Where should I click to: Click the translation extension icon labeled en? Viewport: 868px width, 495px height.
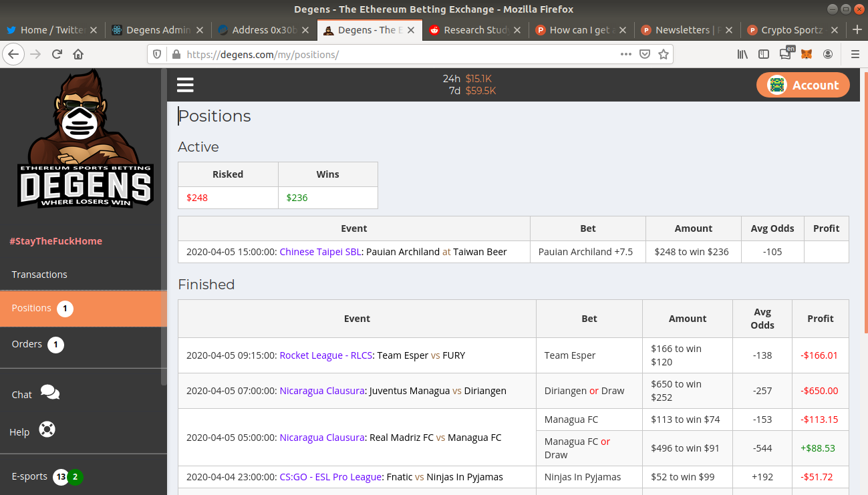click(x=786, y=53)
